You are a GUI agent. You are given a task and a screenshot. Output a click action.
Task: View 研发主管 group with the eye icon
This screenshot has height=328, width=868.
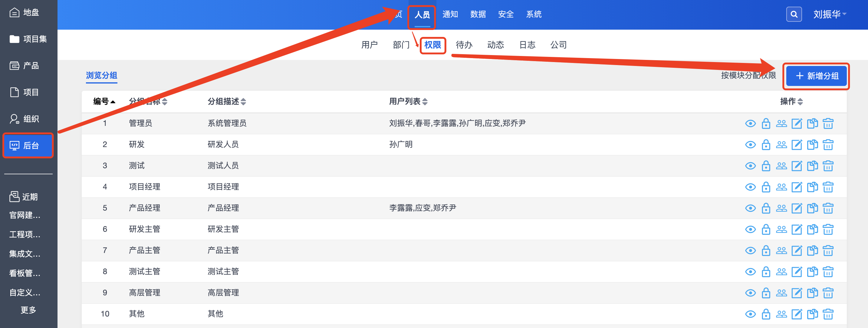pyautogui.click(x=750, y=230)
